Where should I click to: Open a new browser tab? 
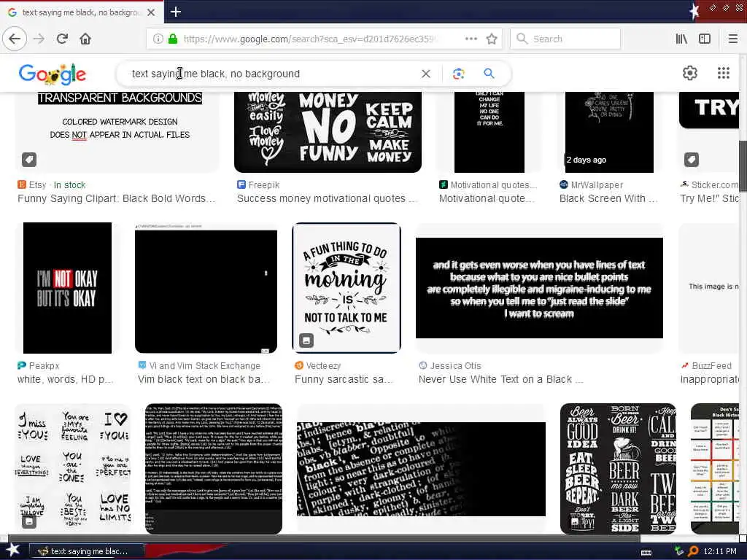click(x=175, y=12)
